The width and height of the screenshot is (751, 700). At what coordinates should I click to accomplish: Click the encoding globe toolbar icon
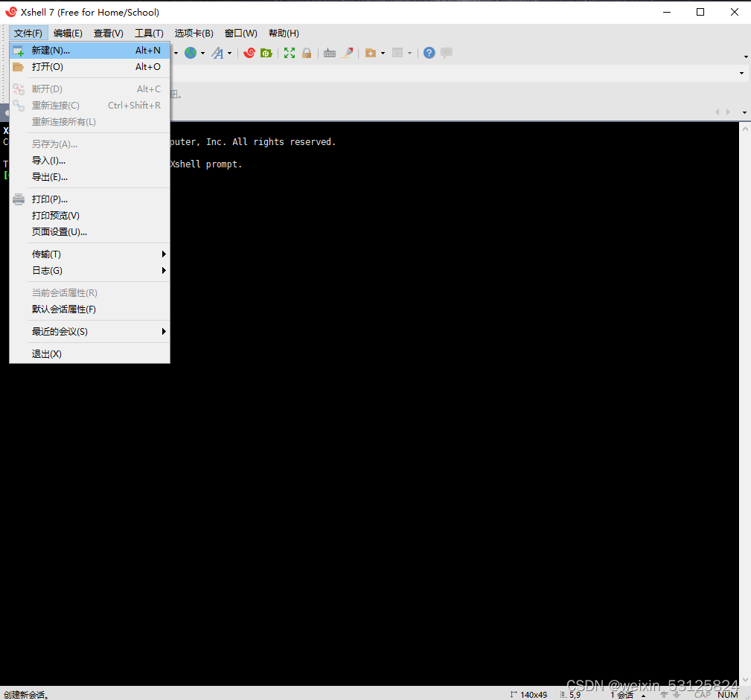click(x=190, y=53)
